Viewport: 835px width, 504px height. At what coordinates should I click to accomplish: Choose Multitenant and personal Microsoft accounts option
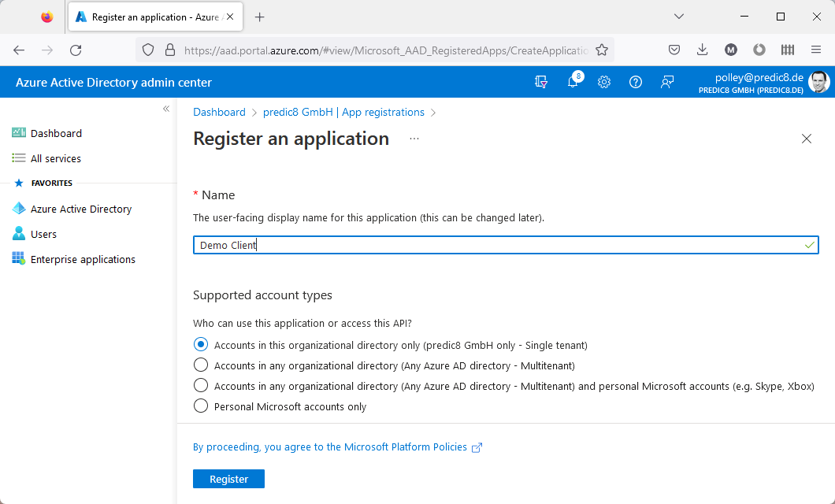point(201,385)
